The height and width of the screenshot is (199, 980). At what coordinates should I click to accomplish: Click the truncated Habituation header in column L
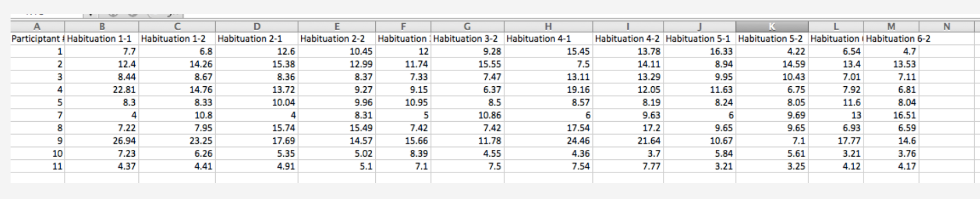836,39
